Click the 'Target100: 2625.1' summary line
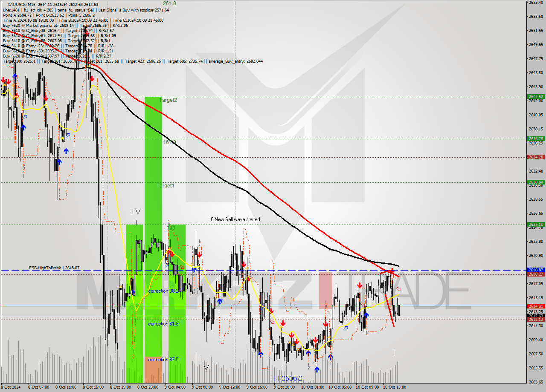Viewport: 546px width, 392px height. (x=132, y=61)
